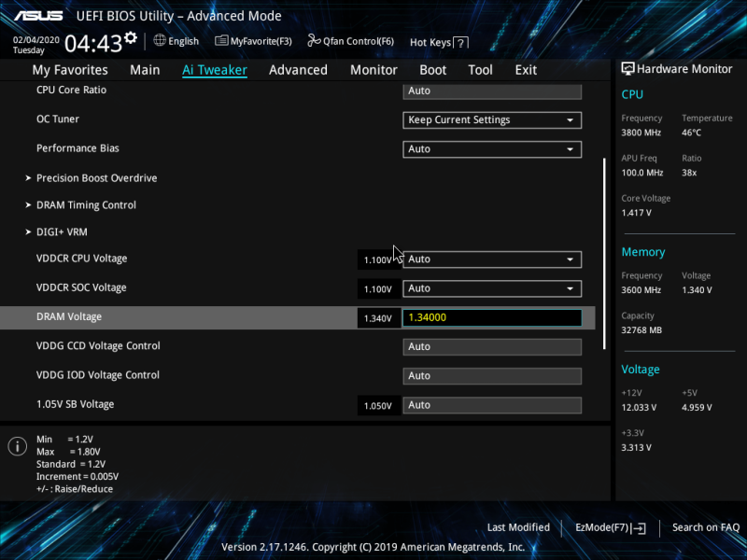Click the 32768 MB capacity value

(641, 330)
